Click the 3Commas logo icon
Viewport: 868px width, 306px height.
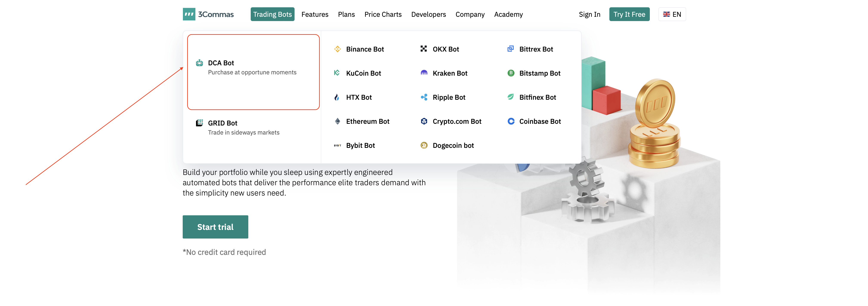pos(189,14)
